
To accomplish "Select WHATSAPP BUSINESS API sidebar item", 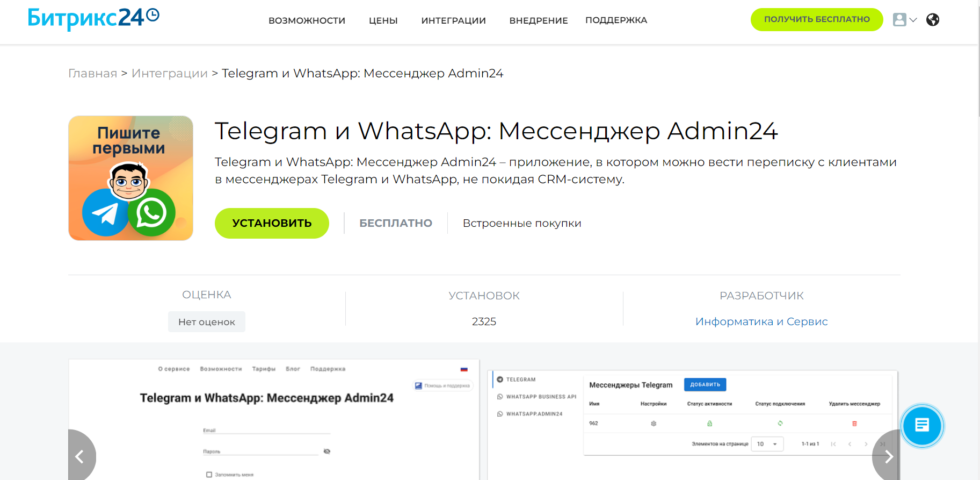I will pos(536,397).
